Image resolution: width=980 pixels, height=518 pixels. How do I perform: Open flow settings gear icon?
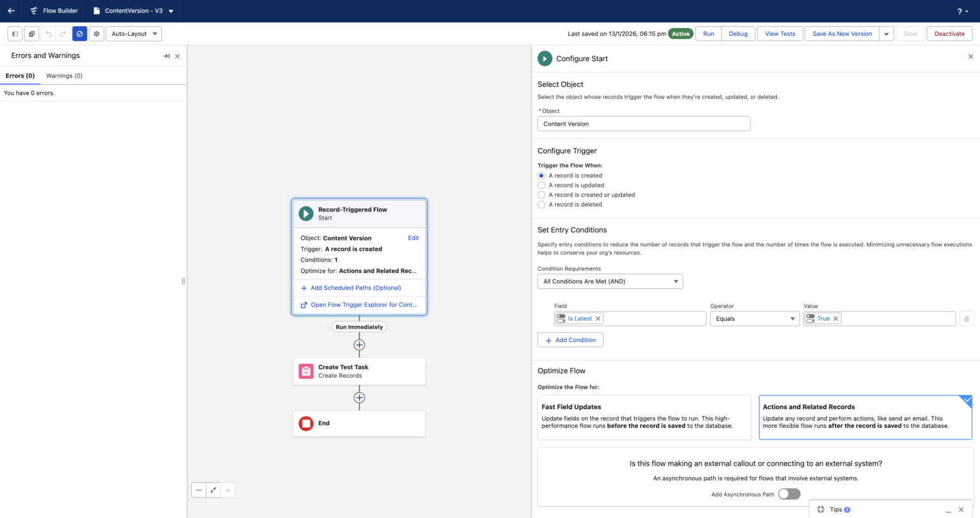click(x=96, y=34)
